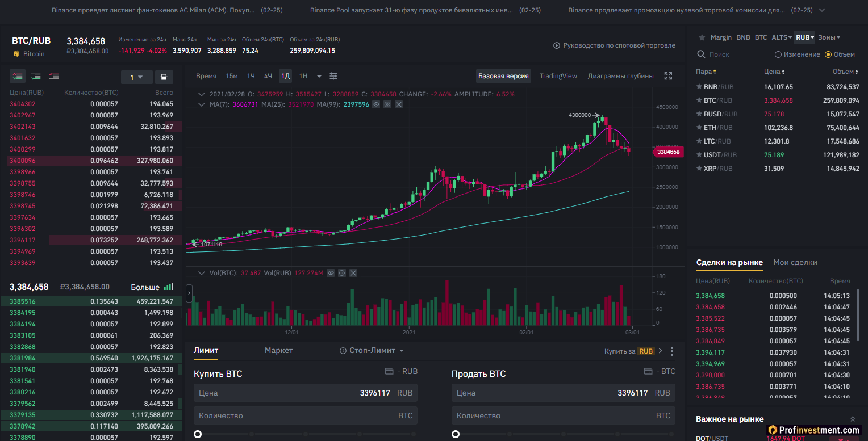
Task: Click sell amount slider handle
Action: 456,434
